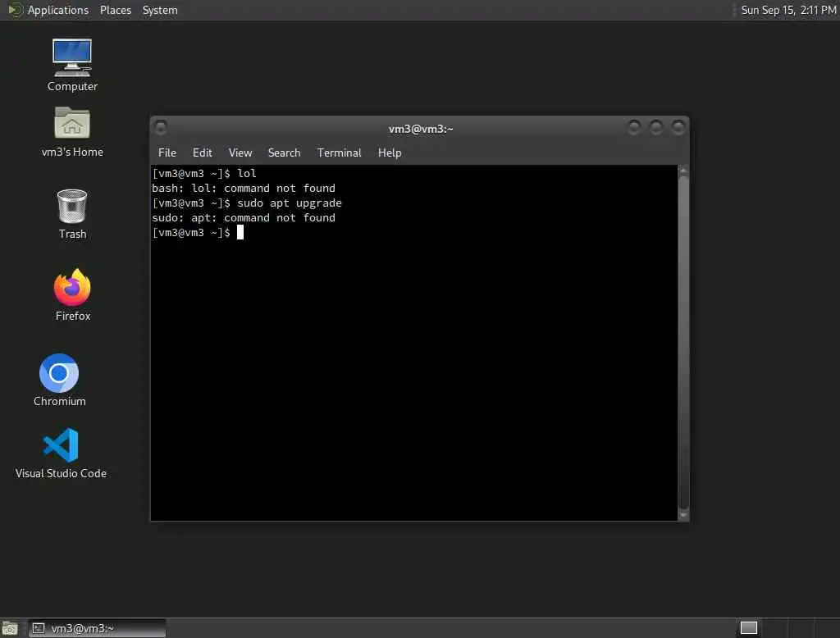This screenshot has width=840, height=638.
Task: Click the terminal vertical scrollbar
Action: 683,343
